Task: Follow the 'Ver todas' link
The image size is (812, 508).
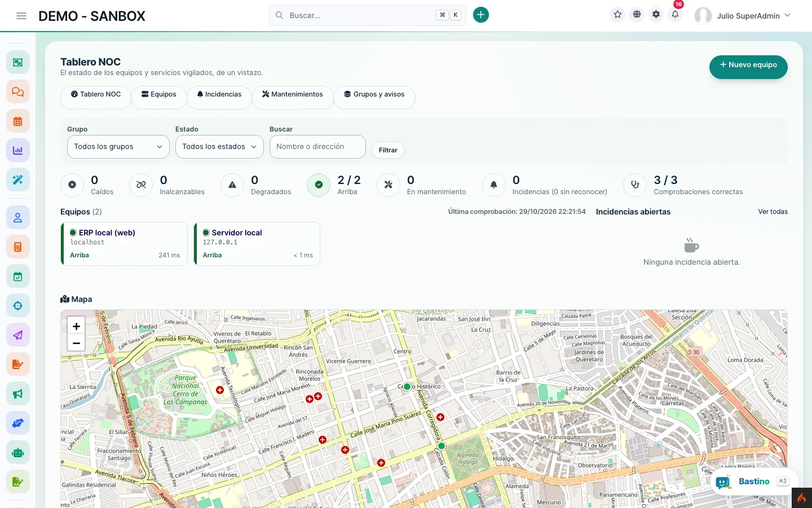Action: click(x=773, y=212)
